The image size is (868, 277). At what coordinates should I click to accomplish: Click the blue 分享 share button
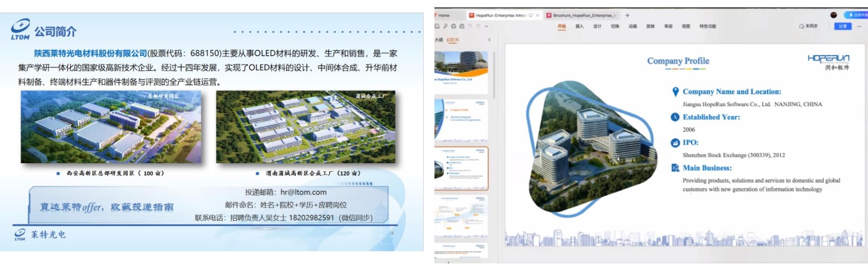[x=843, y=26]
